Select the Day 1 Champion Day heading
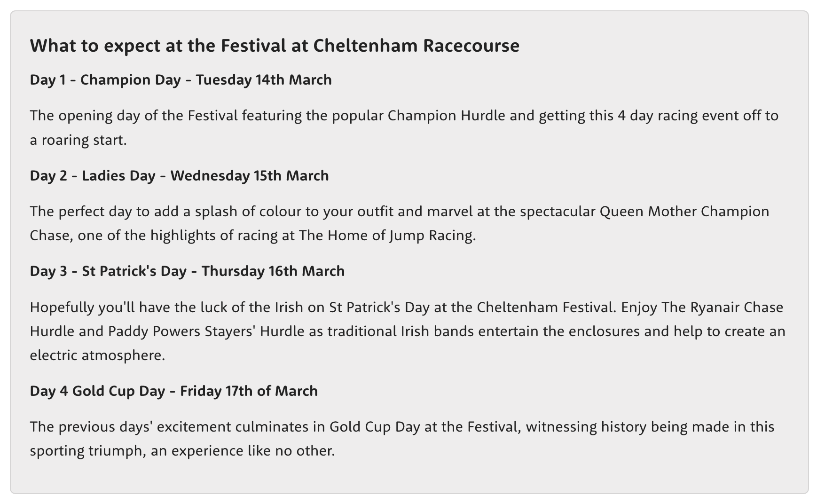Viewport: 817px width, 504px height. coord(181,80)
